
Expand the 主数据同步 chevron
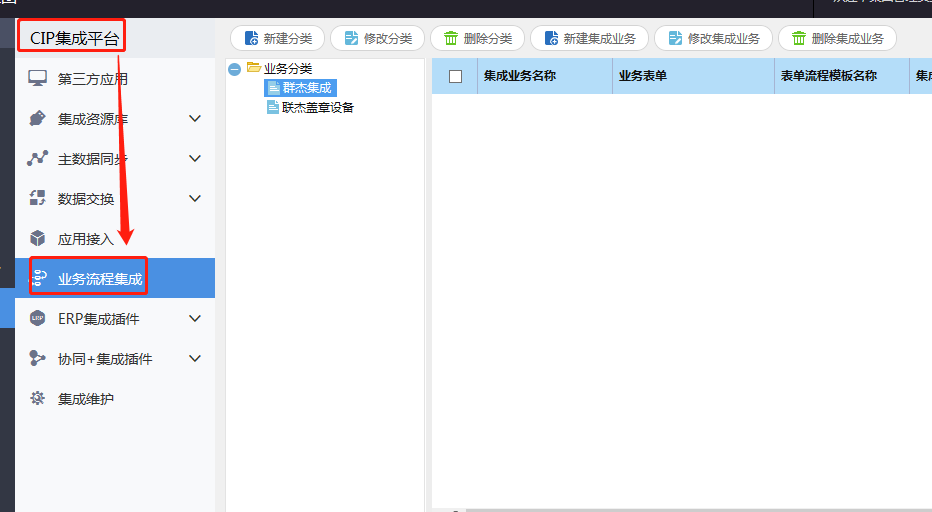(x=194, y=158)
